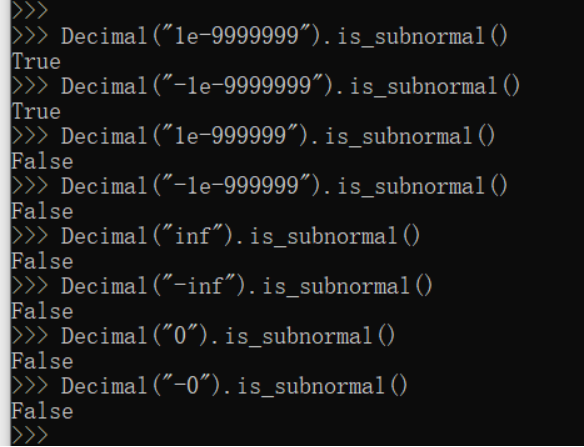Click the Decimal("-inf") command line
Viewport: 584px width, 447px height.
pyautogui.click(x=222, y=286)
